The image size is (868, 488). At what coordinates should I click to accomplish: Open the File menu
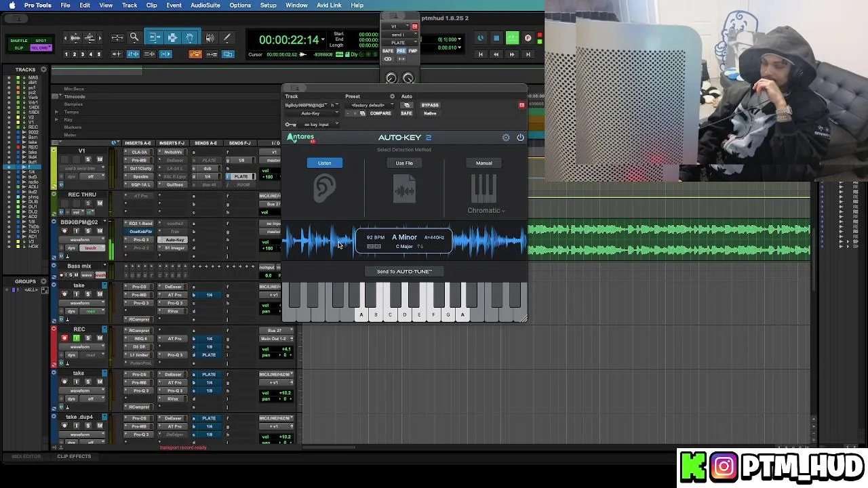coord(65,5)
